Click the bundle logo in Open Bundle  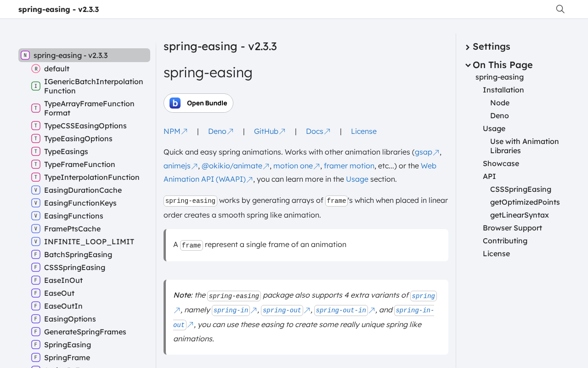175,103
